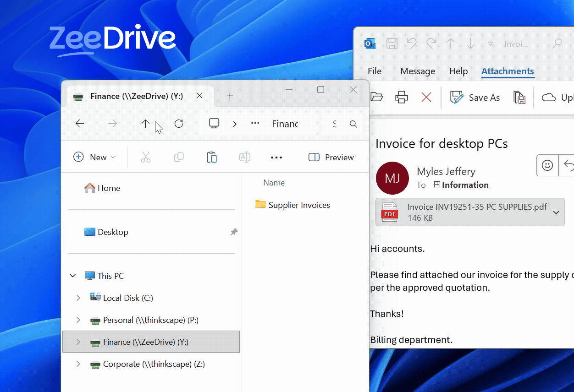Rename using the Explorer toolbar icon
Viewport: 574px width, 392px height.
pyautogui.click(x=245, y=157)
